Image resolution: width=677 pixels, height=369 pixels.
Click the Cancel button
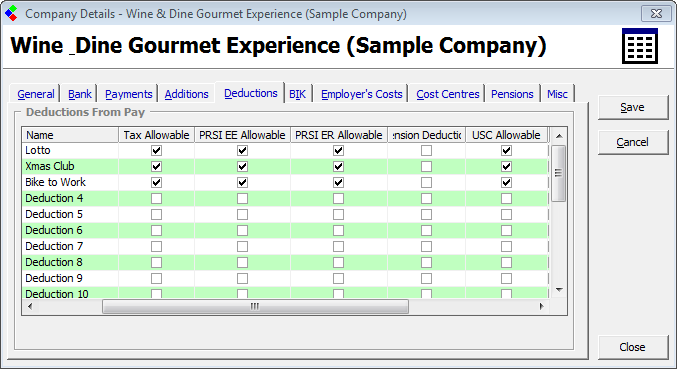(633, 142)
